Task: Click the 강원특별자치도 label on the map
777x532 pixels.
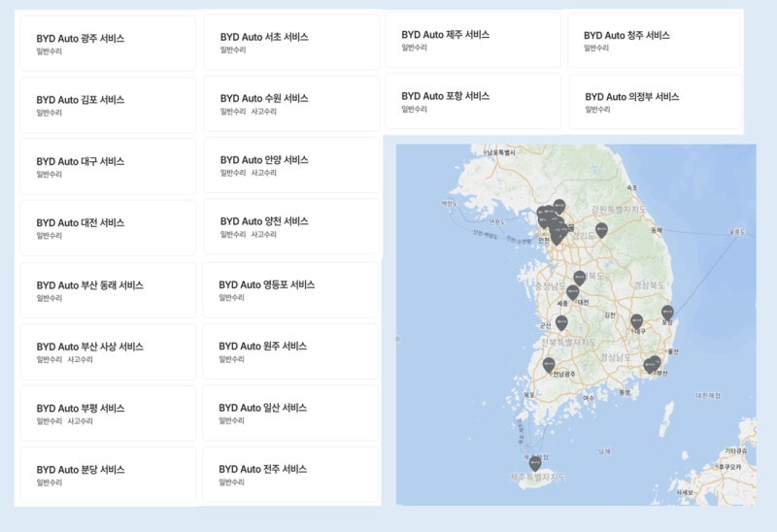Action: point(619,210)
